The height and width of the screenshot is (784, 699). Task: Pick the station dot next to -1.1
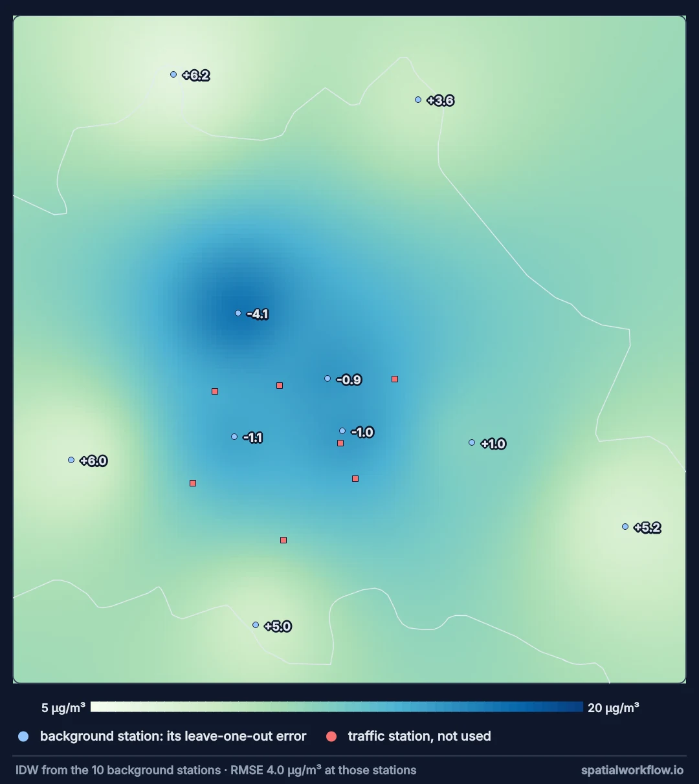pos(234,437)
